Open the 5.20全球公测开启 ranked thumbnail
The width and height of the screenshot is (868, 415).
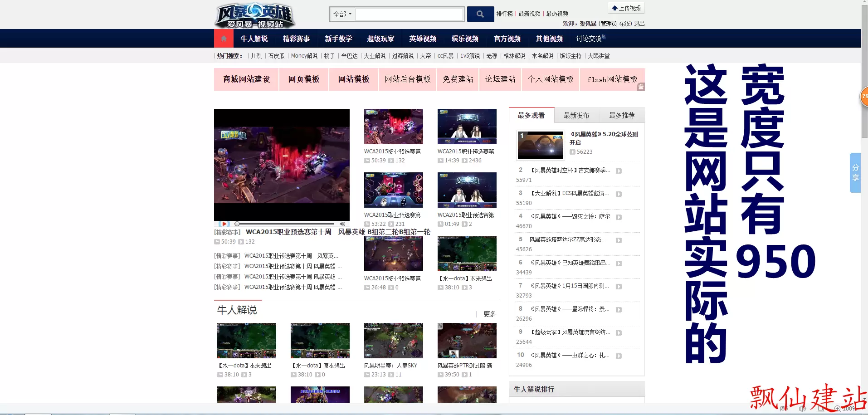coord(541,145)
